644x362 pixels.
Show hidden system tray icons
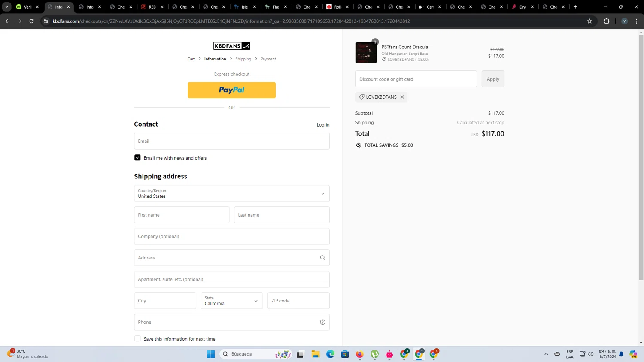tap(546, 354)
